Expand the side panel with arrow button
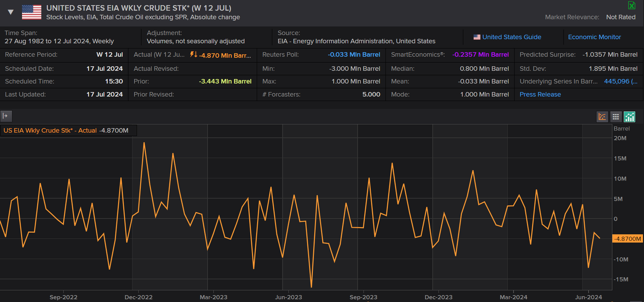 pos(6,116)
